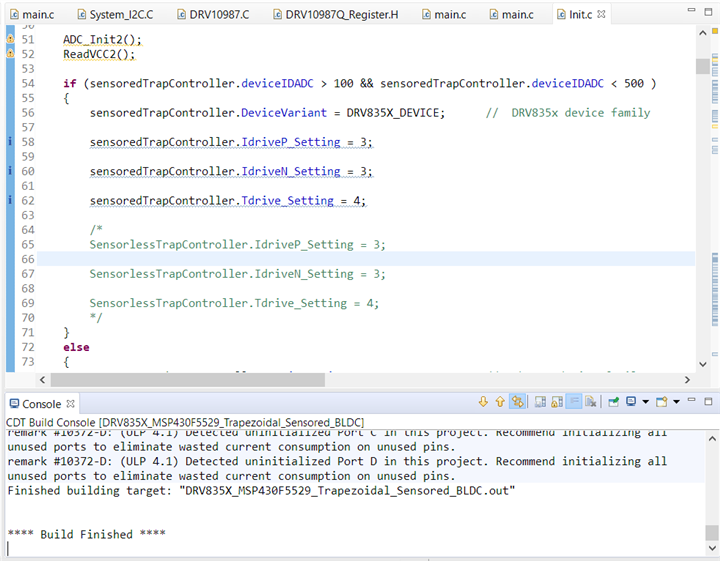Maximize the Console panel
This screenshot has width=720, height=561.
(x=709, y=401)
